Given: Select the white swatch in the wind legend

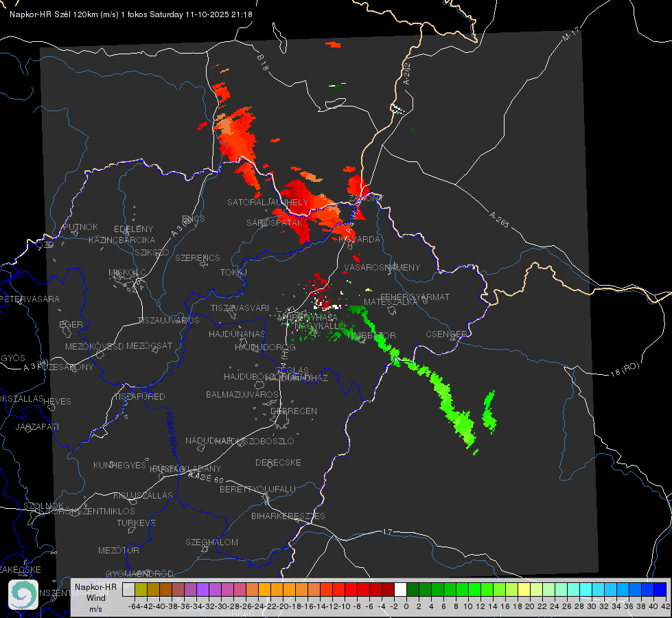Looking at the screenshot, I should click(x=400, y=589).
